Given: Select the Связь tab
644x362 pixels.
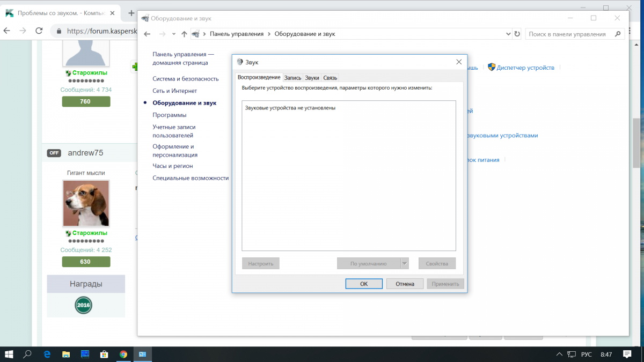Looking at the screenshot, I should [x=330, y=78].
